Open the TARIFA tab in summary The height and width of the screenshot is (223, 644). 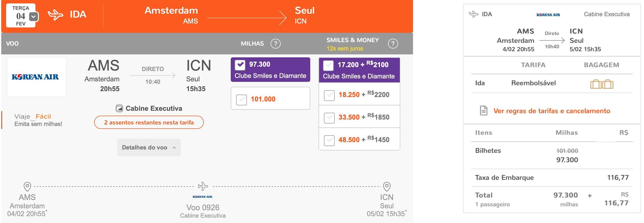pos(533,65)
